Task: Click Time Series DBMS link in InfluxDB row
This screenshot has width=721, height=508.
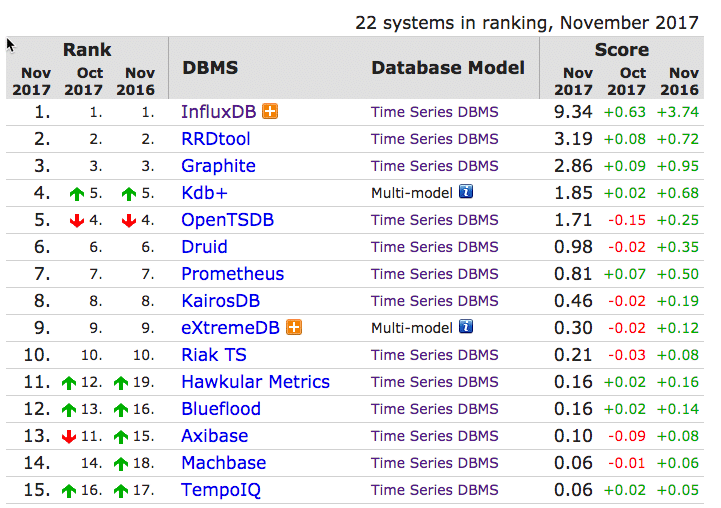Action: (435, 112)
